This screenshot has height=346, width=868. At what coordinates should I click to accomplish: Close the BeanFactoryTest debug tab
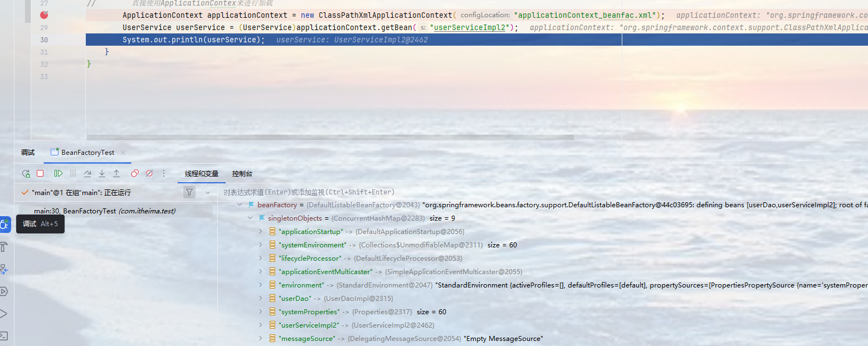(123, 153)
